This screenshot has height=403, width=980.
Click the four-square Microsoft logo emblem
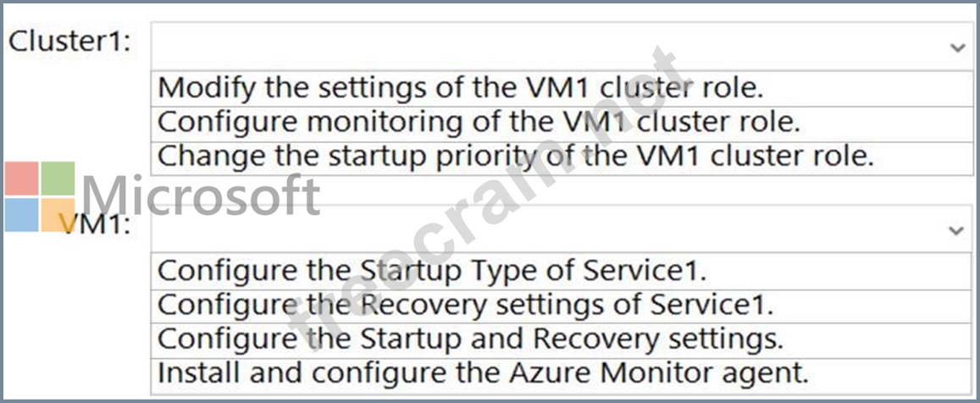coord(40,196)
